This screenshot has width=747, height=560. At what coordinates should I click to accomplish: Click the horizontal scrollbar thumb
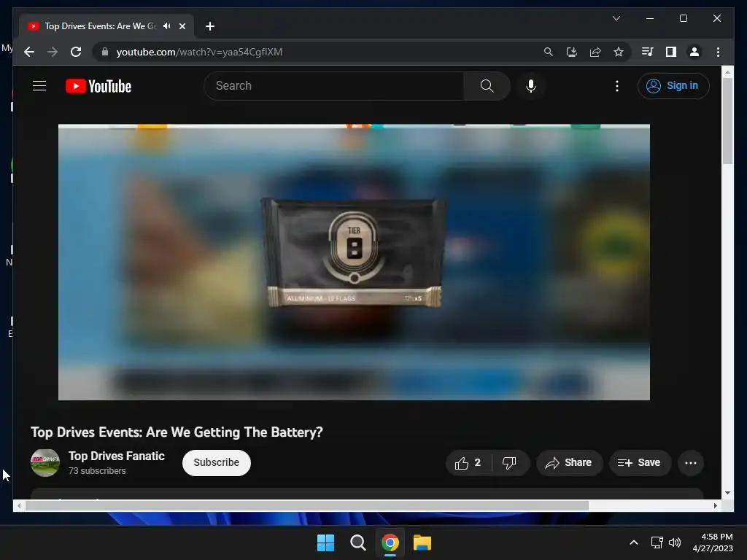click(307, 506)
